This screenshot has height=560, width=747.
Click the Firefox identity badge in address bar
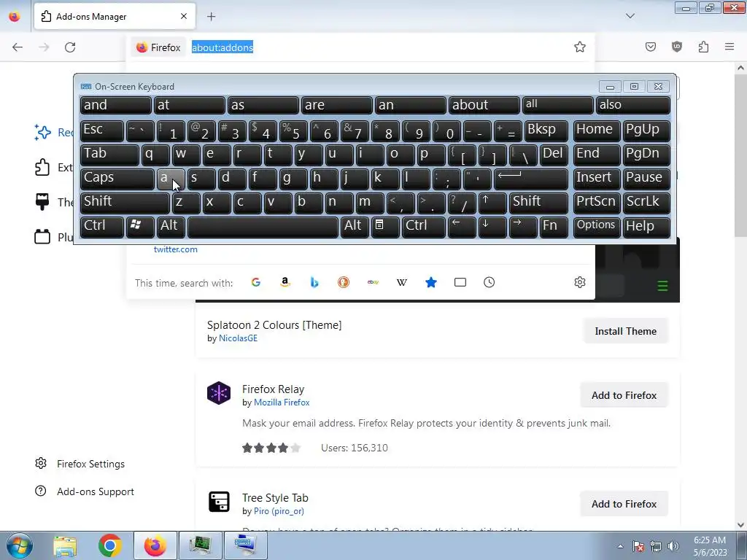158,47
